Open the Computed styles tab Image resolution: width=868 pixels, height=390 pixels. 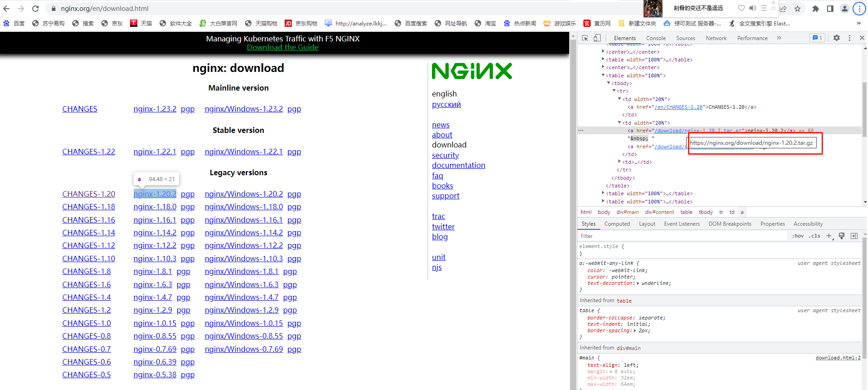click(617, 224)
